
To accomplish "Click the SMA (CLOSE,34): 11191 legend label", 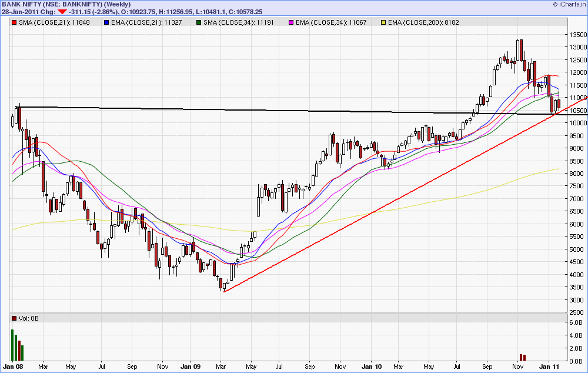I will click(x=239, y=22).
